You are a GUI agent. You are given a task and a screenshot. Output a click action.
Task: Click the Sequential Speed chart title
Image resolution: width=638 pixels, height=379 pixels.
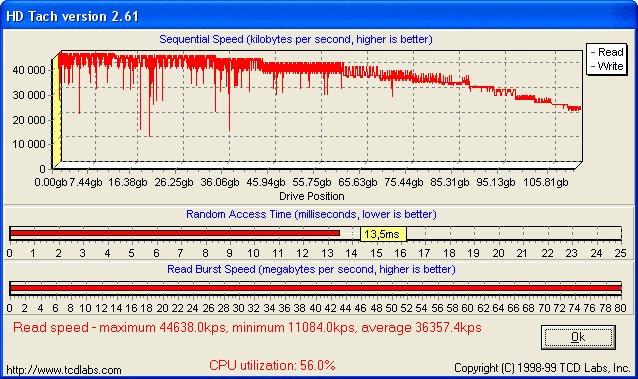tap(296, 39)
